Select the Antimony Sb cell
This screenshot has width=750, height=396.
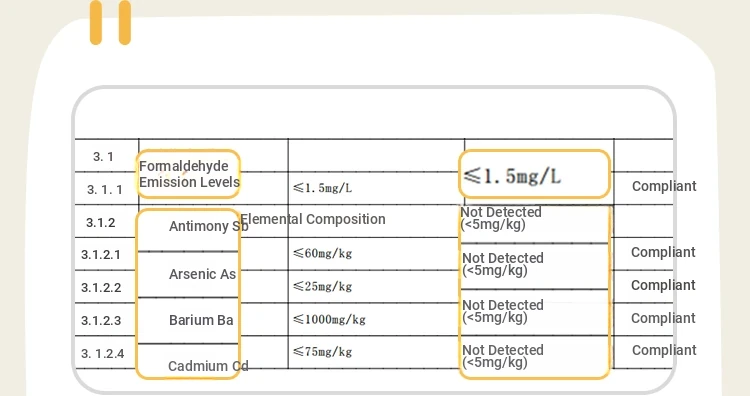click(188, 230)
